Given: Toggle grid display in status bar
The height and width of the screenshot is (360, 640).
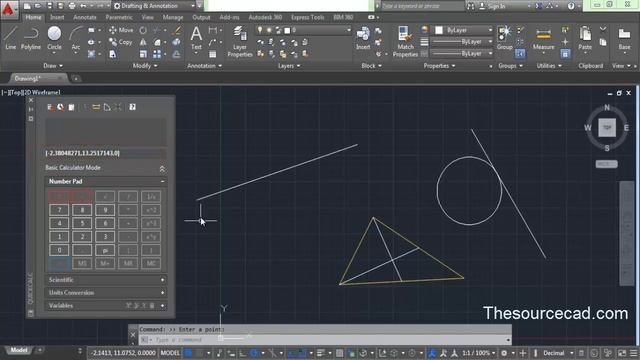Looking at the screenshot, I should click(x=189, y=353).
